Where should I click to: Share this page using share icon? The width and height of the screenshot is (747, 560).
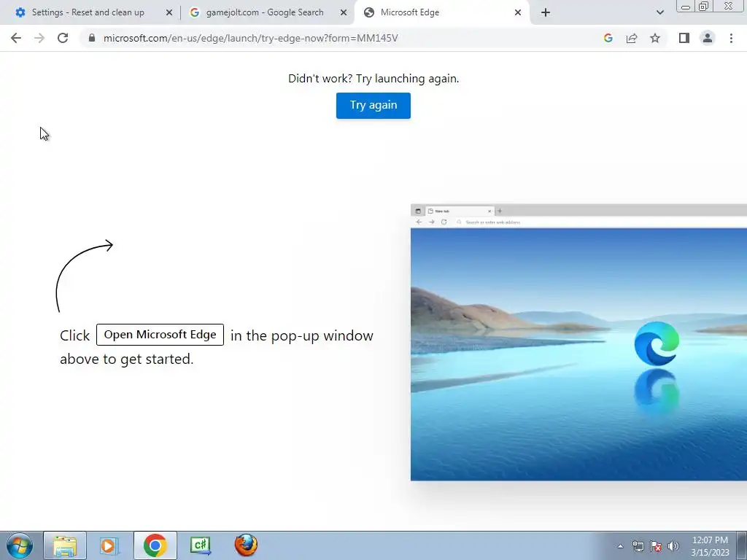632,38
